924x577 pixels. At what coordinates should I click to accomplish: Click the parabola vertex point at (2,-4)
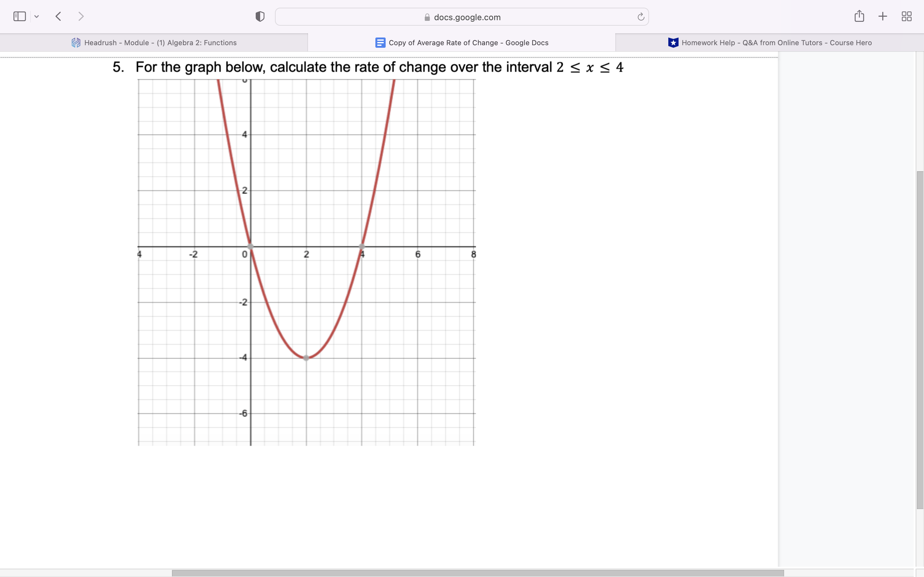pos(306,358)
